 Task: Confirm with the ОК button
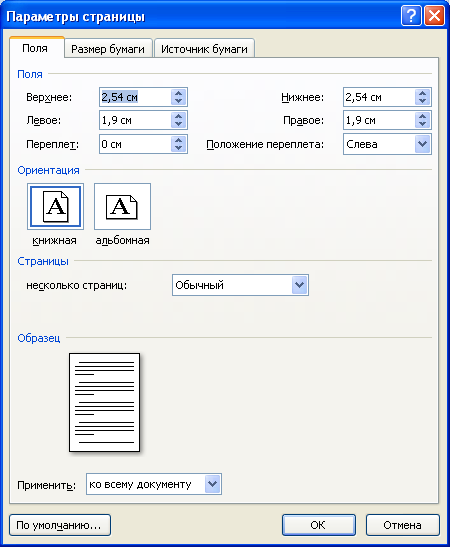tap(318, 525)
